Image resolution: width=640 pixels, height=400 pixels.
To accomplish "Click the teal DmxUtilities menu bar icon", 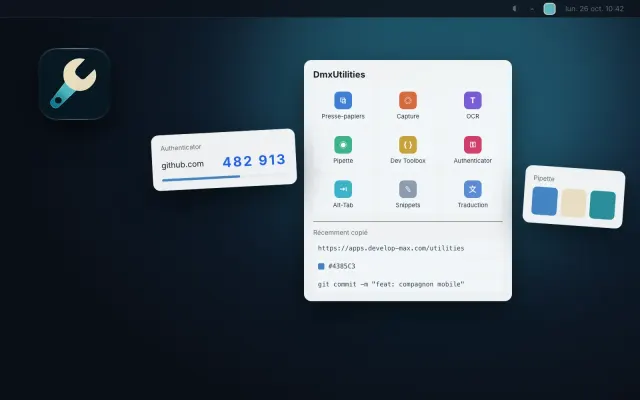I will tap(549, 9).
